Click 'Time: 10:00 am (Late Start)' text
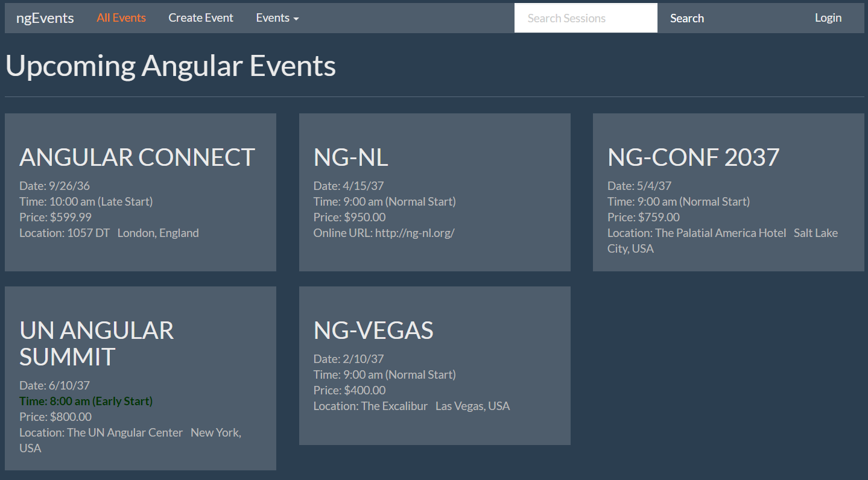868x480 pixels. point(86,201)
